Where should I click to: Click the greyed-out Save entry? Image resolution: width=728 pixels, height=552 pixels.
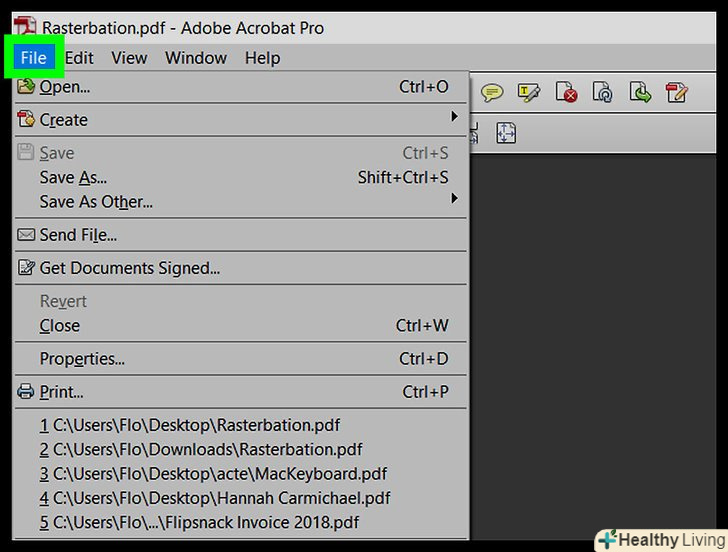[240, 153]
